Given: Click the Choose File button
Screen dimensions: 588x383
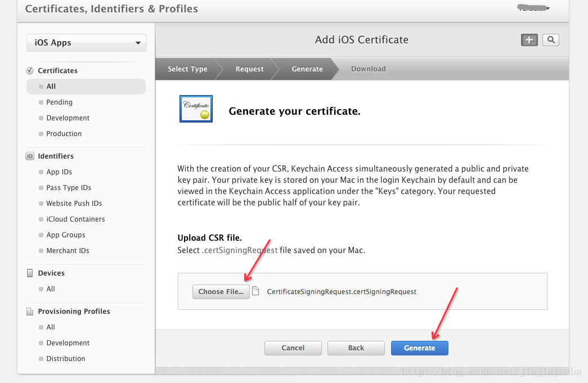Looking at the screenshot, I should [x=221, y=291].
